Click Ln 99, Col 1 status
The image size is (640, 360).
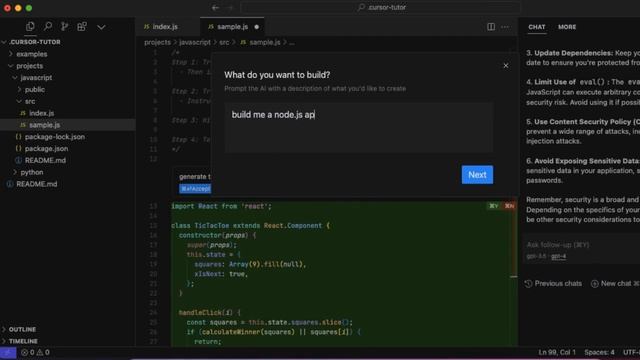[557, 352]
